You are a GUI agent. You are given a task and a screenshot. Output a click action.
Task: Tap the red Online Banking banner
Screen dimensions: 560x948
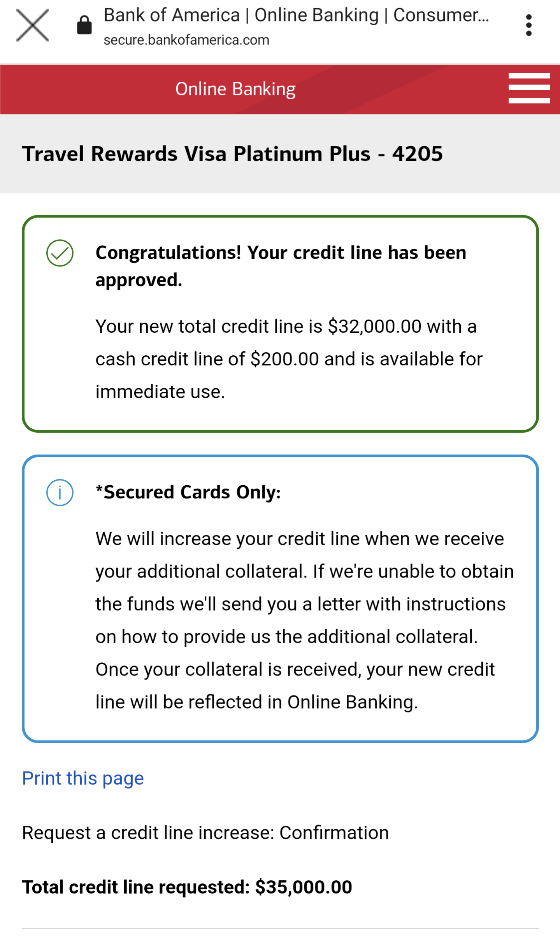point(389,89)
